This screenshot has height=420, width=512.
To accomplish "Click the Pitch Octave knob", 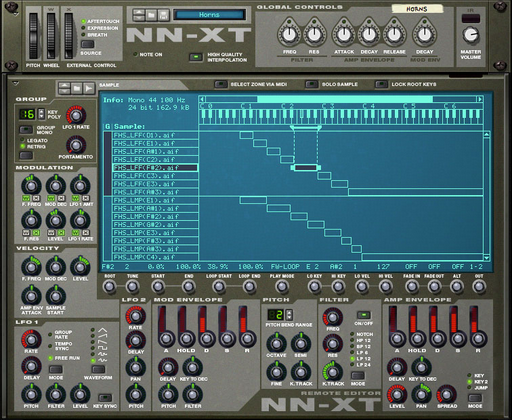I will (276, 343).
